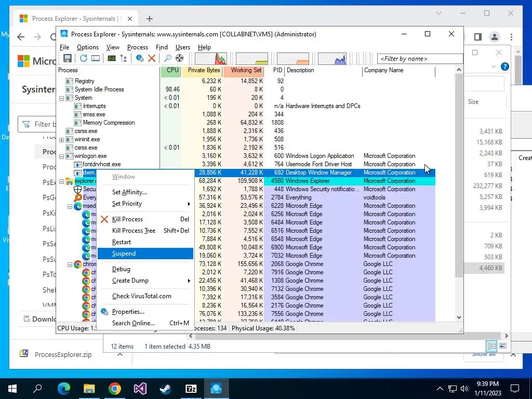Sort by the PID column header
This screenshot has height=399, width=532.
274,70
